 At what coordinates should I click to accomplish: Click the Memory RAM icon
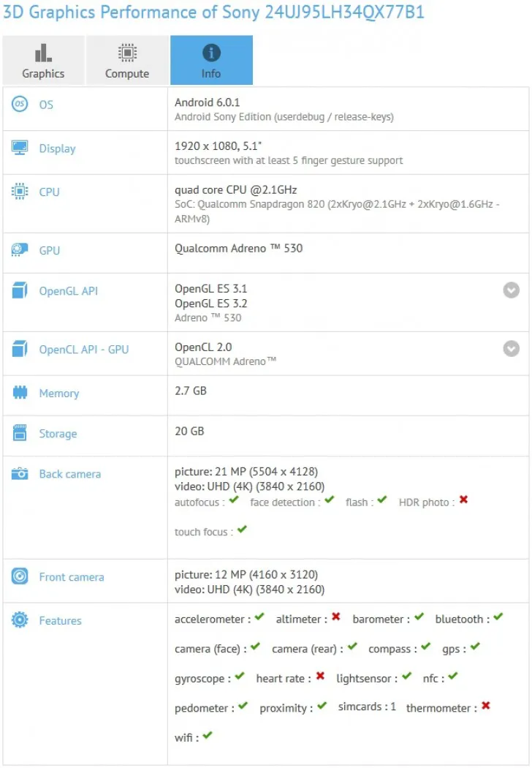coord(20,393)
